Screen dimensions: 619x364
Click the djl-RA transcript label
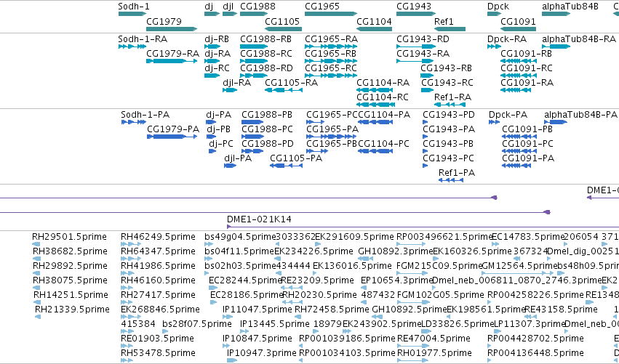point(237,83)
